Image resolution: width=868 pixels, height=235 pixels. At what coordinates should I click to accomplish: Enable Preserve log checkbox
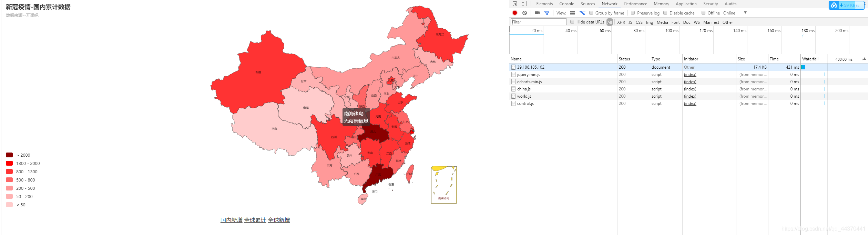pyautogui.click(x=633, y=13)
